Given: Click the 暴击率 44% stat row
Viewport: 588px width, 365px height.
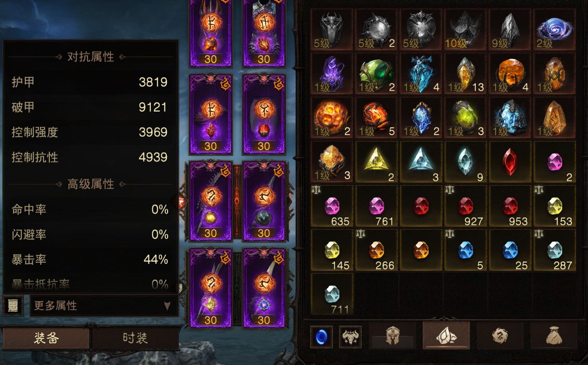Looking at the screenshot, I should 90,260.
